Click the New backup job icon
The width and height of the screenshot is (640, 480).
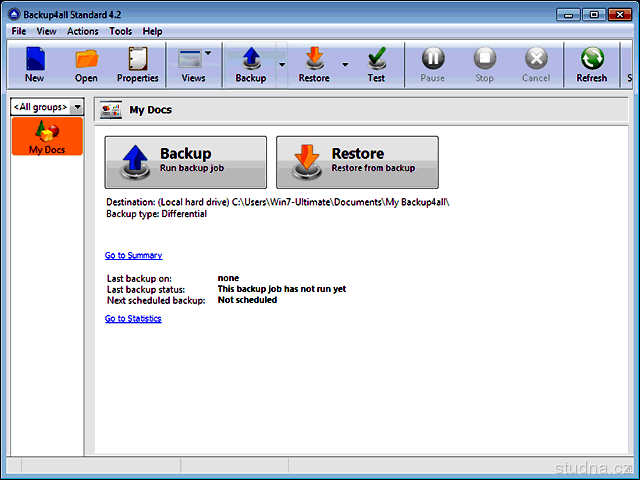pos(35,63)
